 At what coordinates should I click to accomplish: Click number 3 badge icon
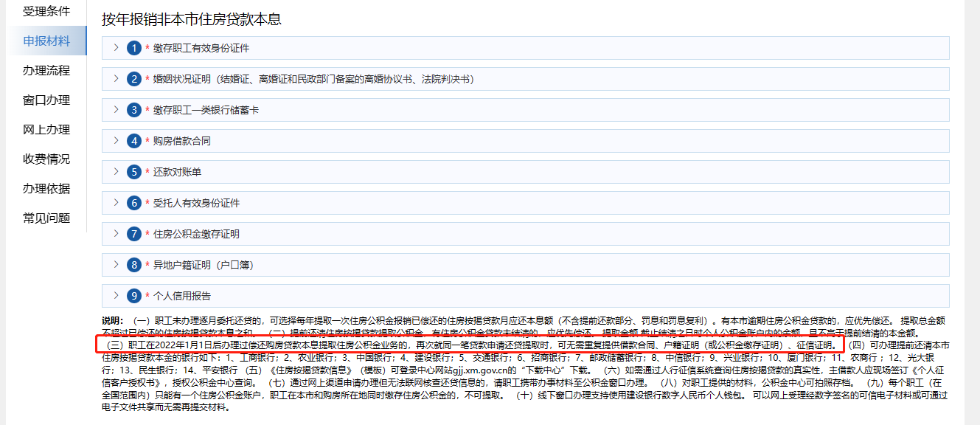coord(133,110)
